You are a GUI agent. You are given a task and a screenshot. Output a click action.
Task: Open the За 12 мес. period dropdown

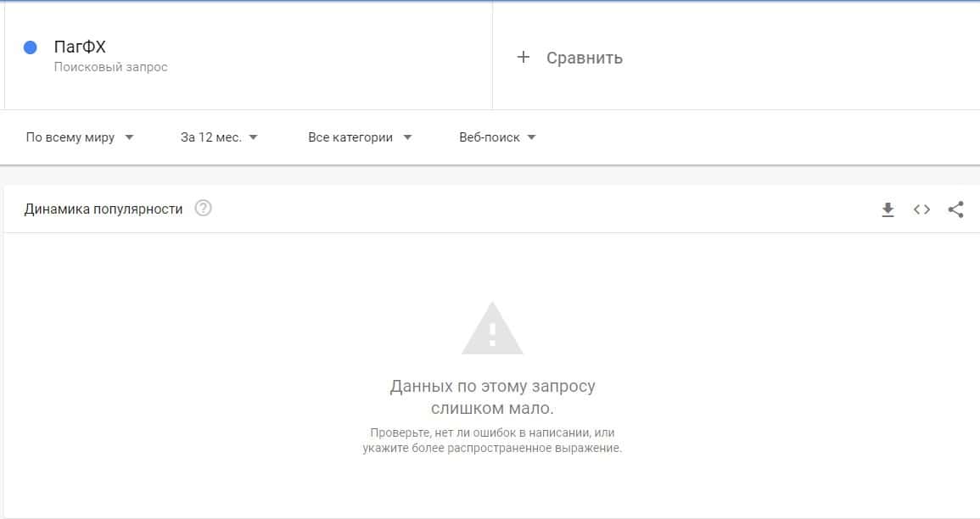tap(219, 137)
